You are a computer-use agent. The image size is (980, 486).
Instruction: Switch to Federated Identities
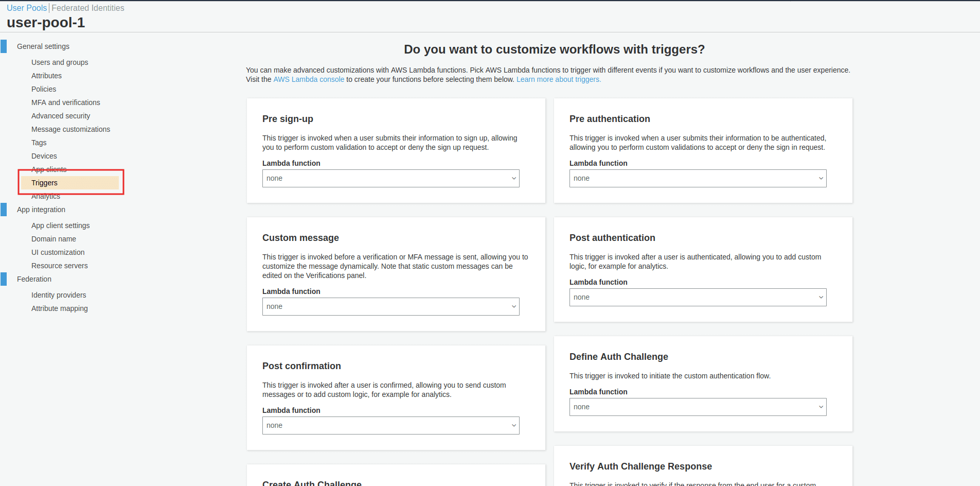88,8
